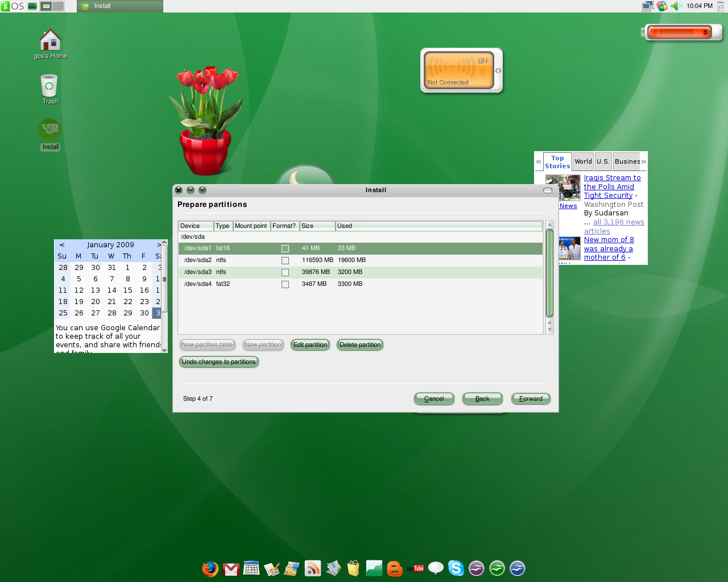The height and width of the screenshot is (582, 728).
Task: Open the orange RSS feed dock icon
Action: (x=313, y=568)
